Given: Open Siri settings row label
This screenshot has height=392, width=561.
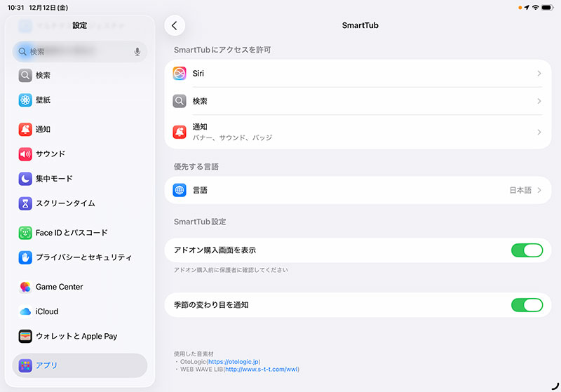Looking at the screenshot, I should point(198,74).
